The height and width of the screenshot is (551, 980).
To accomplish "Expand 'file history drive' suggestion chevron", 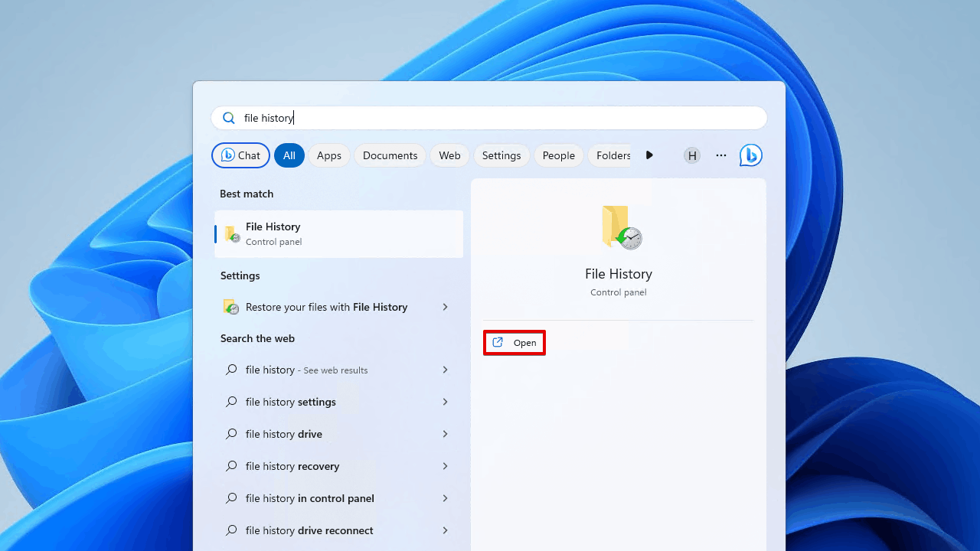I will pos(445,434).
